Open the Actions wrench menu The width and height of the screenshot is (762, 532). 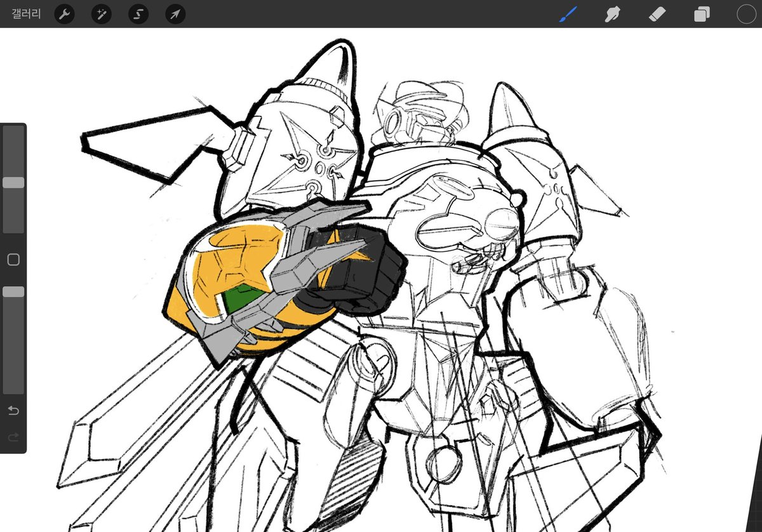[x=64, y=14]
